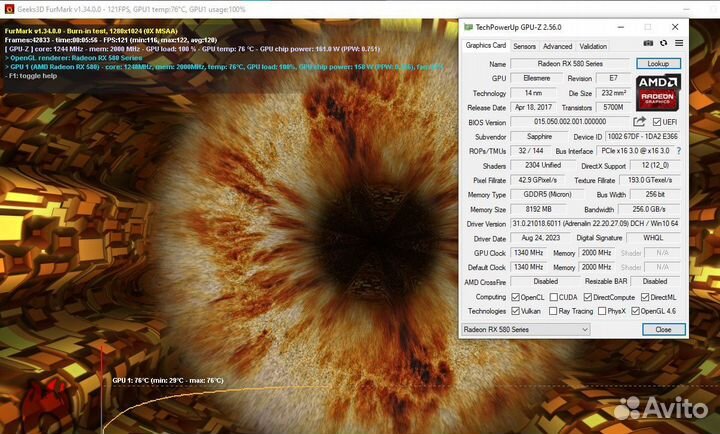This screenshot has width=720, height=434.
Task: Toggle the PhysX checkbox
Action: (x=602, y=311)
